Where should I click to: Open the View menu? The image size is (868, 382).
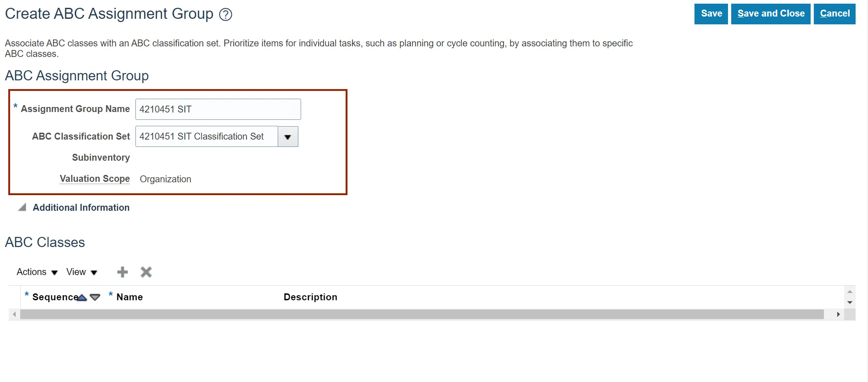(x=82, y=272)
